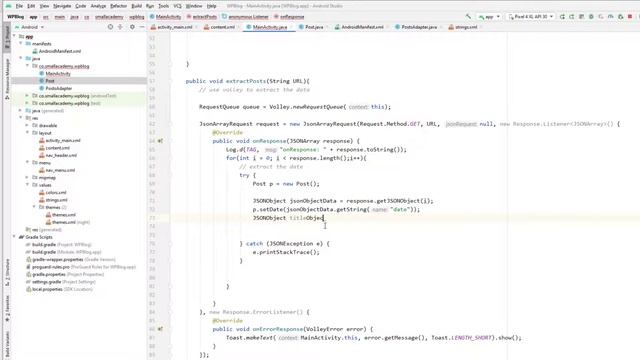Click on the Toast.makeText code line

[374, 338]
